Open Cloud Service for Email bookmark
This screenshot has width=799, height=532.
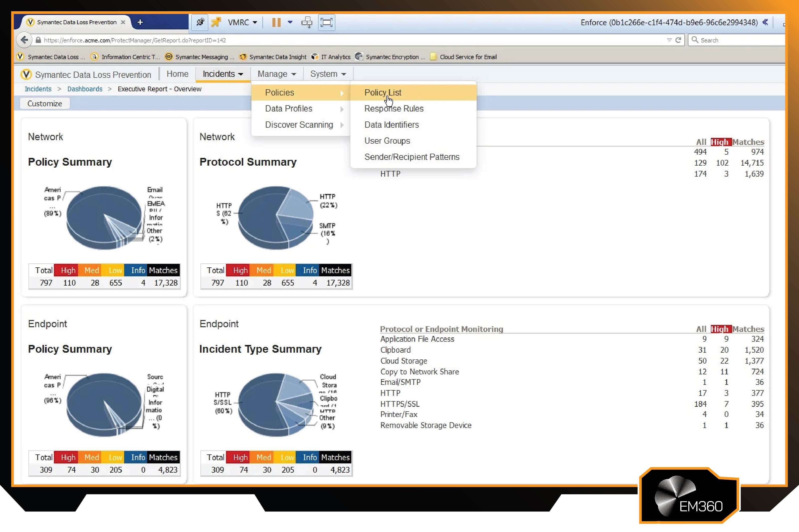pos(467,57)
